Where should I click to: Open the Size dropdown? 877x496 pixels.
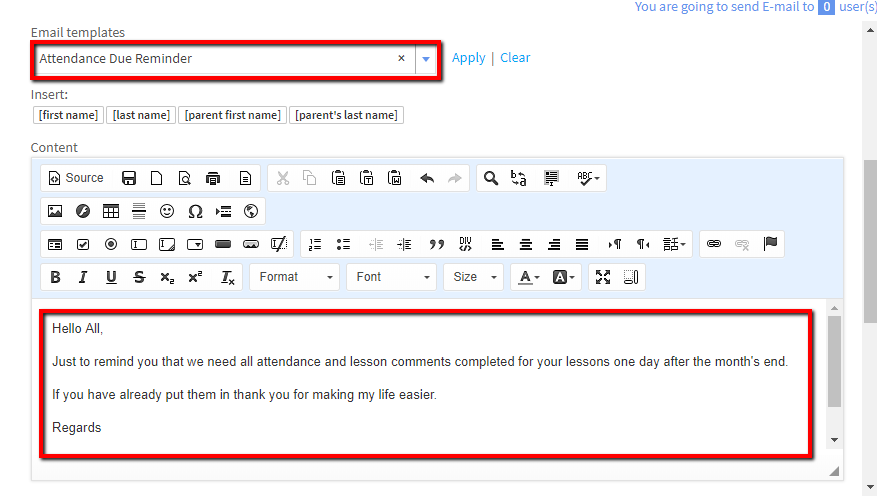(x=473, y=277)
